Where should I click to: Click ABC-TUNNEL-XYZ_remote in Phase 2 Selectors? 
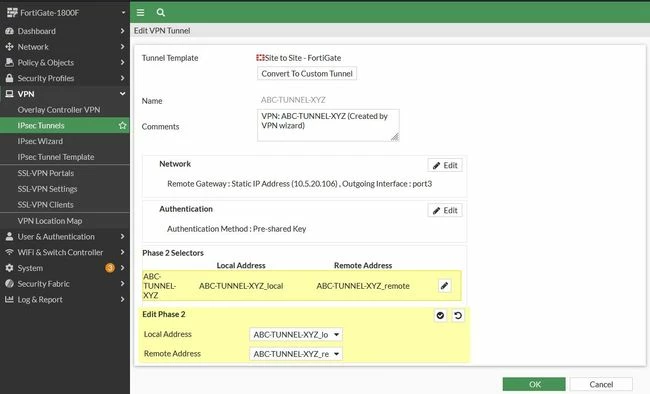point(363,286)
